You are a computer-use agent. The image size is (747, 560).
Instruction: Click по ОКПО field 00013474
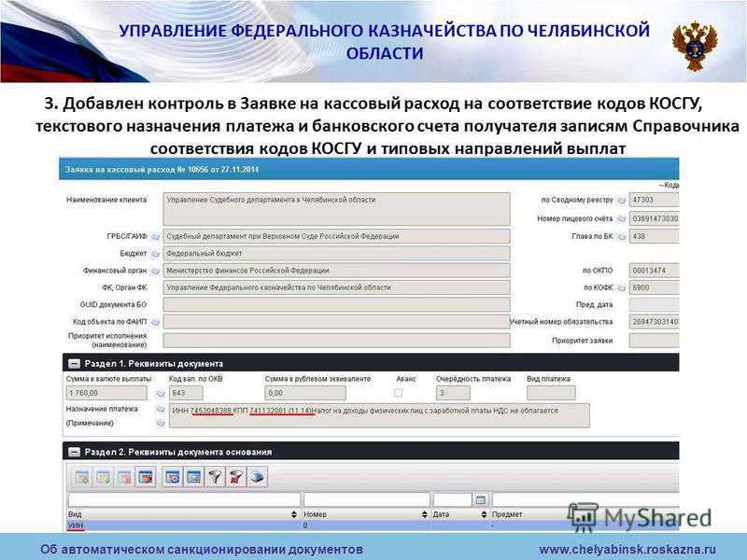coord(655,271)
